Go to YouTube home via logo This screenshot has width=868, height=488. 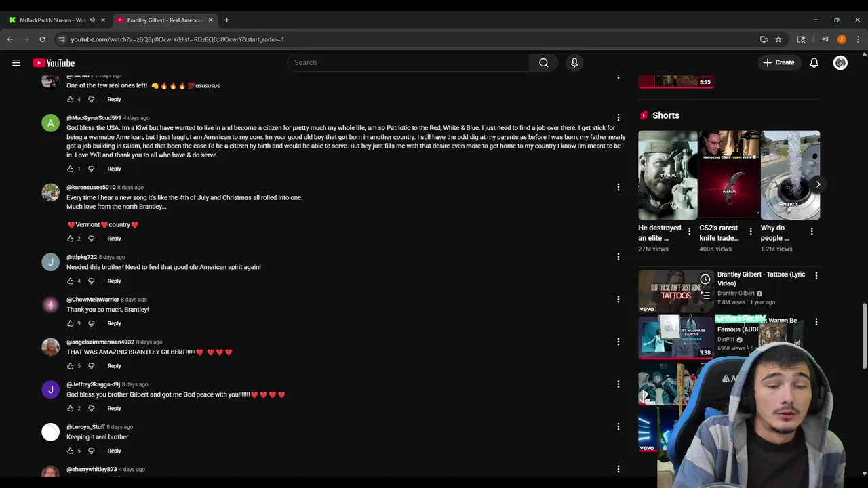[54, 63]
